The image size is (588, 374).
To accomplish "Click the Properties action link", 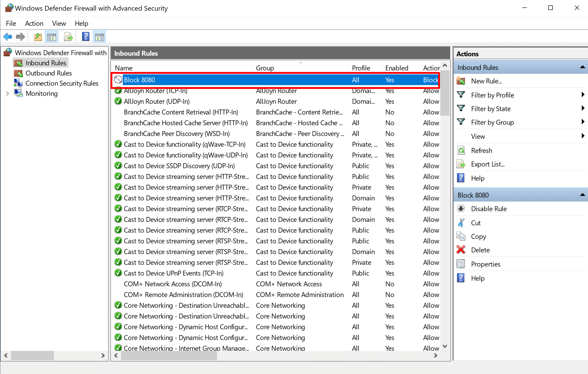I will [x=486, y=264].
